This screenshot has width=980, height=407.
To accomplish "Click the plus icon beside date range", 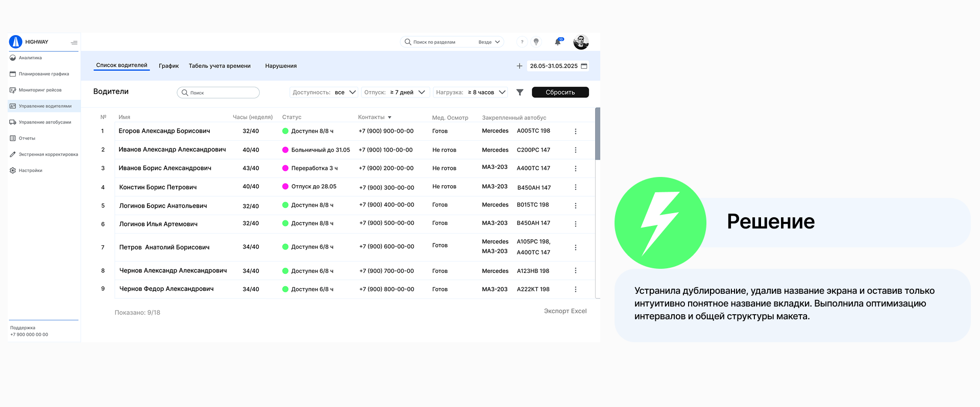I will coord(519,66).
